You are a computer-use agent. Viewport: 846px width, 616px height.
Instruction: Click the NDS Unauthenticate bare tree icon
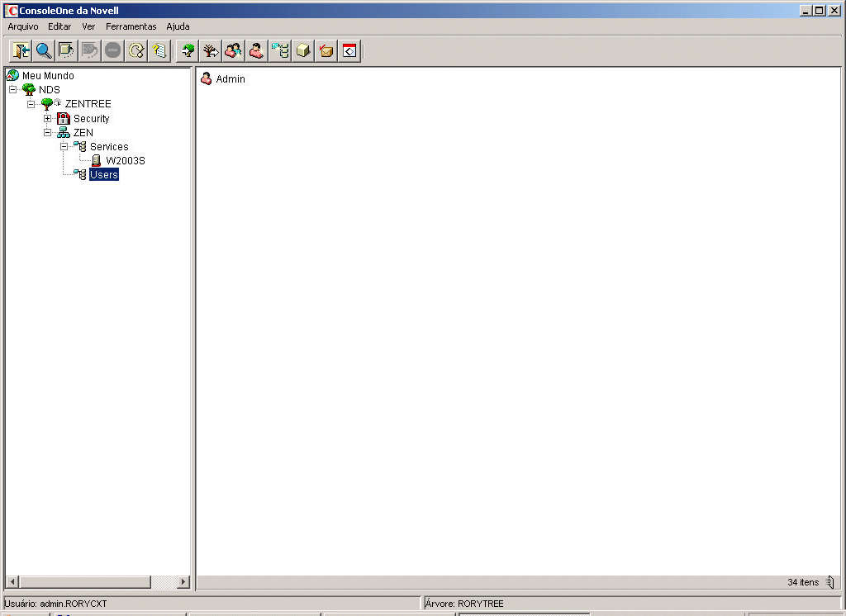pos(211,51)
